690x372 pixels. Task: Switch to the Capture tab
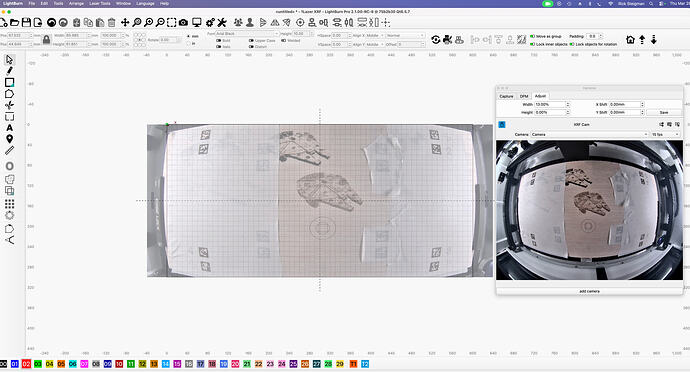point(506,96)
